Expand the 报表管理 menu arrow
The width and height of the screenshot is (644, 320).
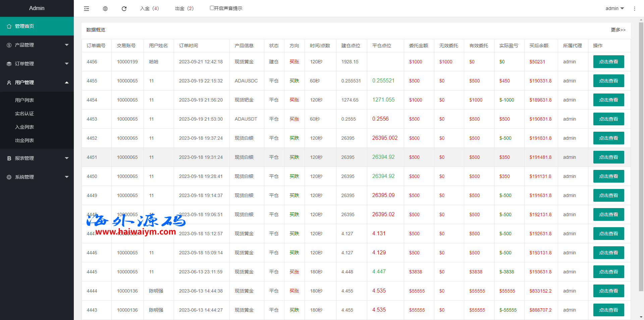(67, 158)
